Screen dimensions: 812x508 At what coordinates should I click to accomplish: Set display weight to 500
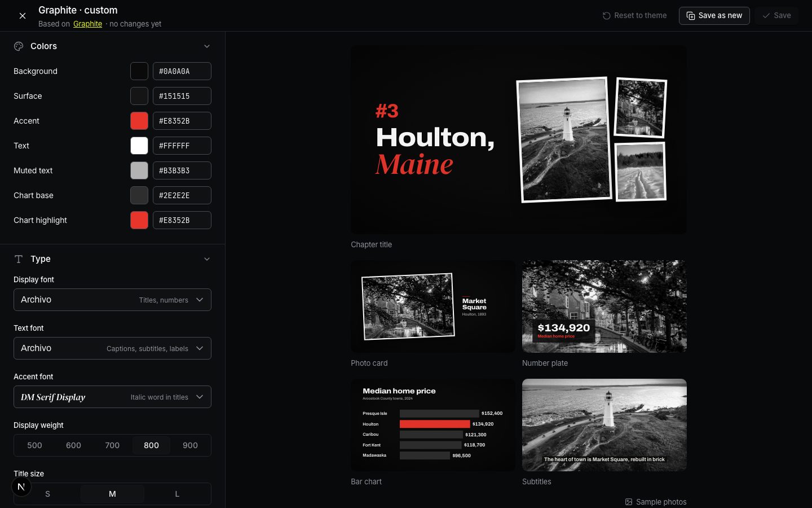(34, 445)
